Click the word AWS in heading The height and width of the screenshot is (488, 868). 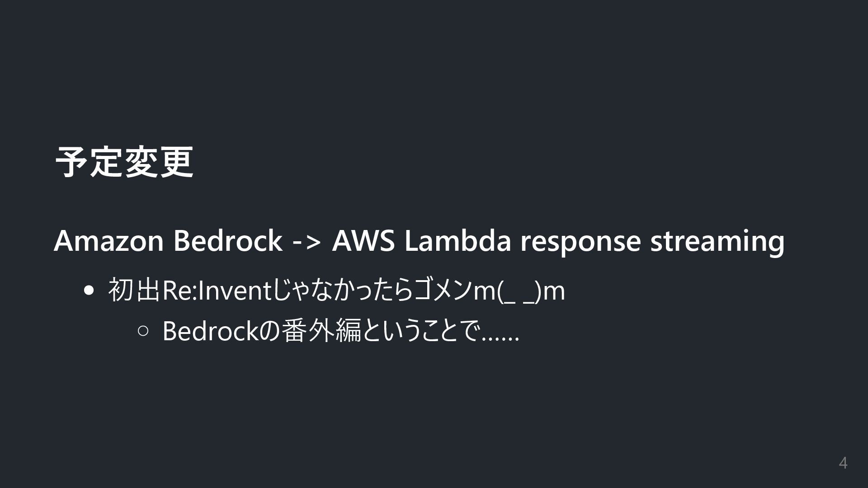tap(363, 241)
